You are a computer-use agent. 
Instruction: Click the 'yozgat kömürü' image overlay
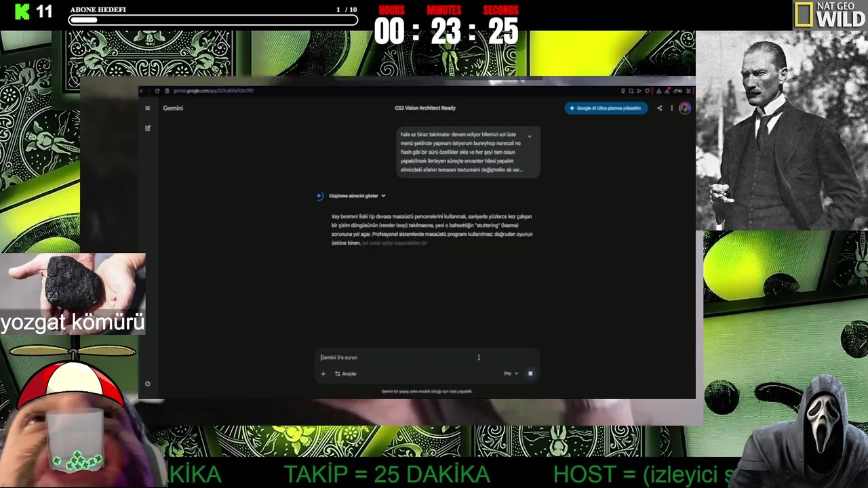click(73, 293)
